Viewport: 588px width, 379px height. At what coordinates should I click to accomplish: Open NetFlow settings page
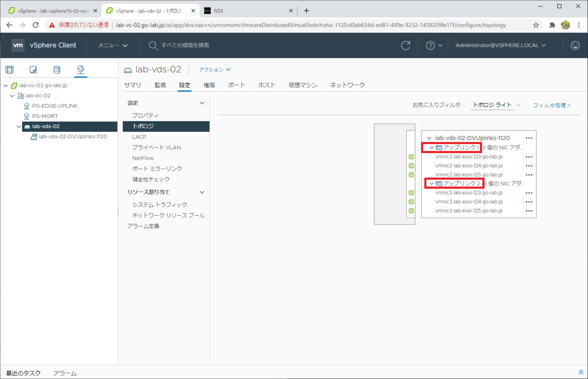coord(143,158)
